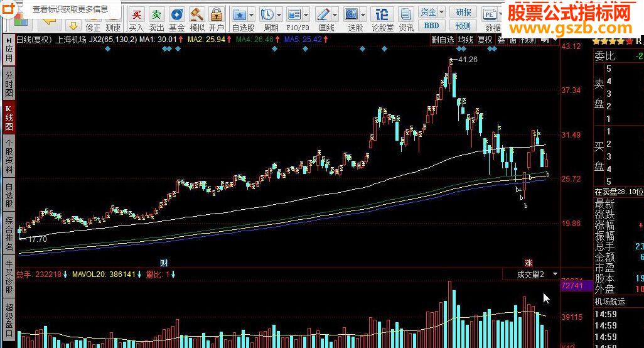Click the 买入 buy icon
Image resolution: width=644 pixels, height=348 pixels.
(x=136, y=15)
